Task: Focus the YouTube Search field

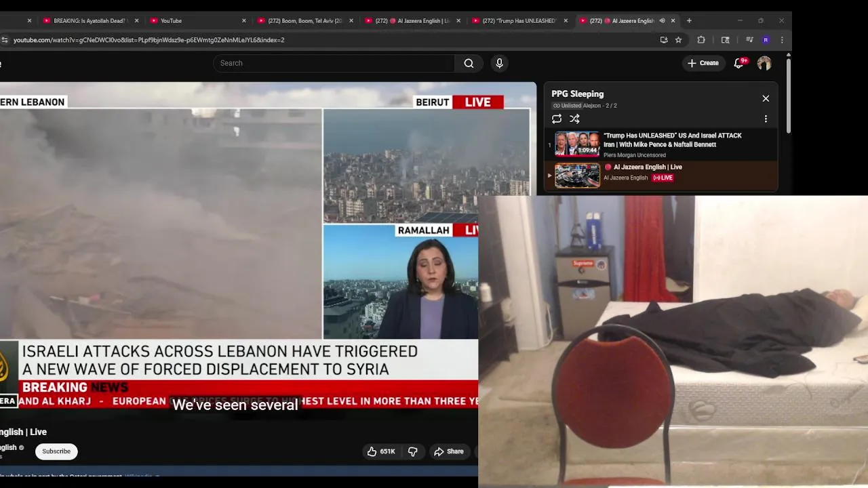Action: [334, 63]
